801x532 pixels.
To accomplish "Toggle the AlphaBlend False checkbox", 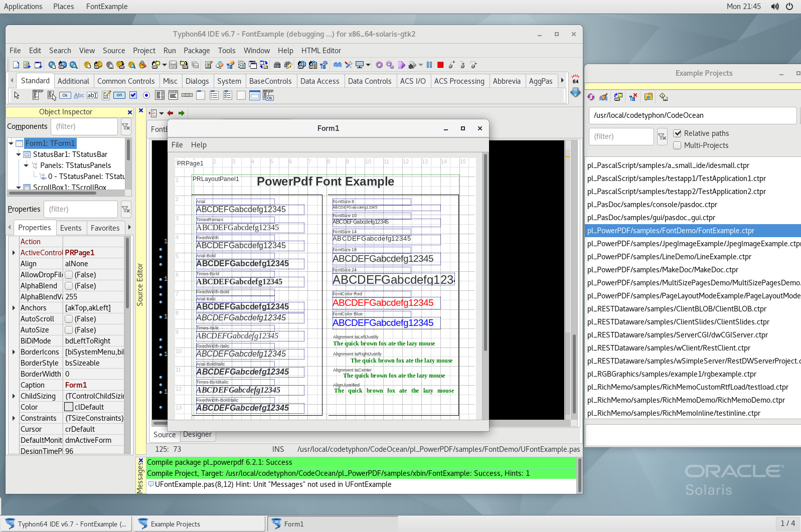I will point(69,286).
